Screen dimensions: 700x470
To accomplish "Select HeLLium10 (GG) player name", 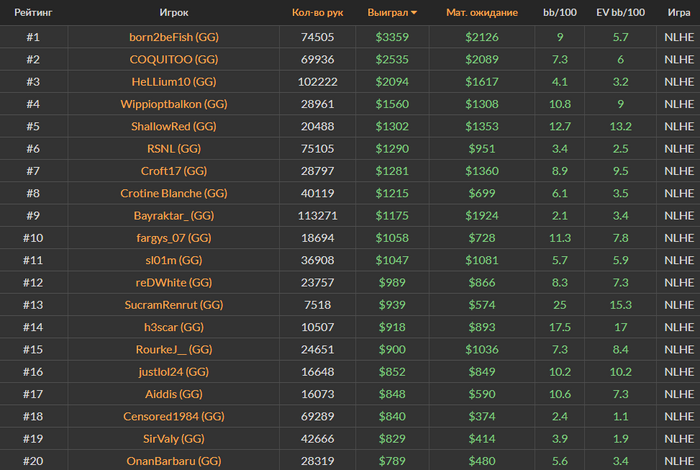I will (x=174, y=82).
